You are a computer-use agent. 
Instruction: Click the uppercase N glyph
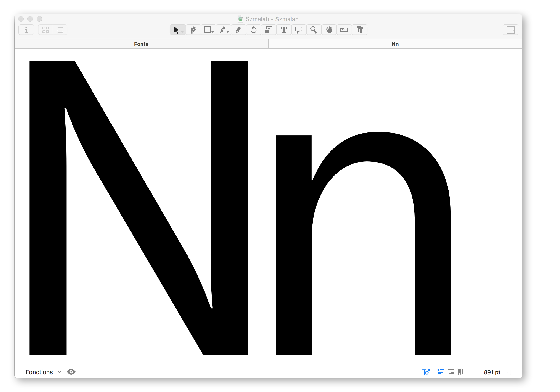[x=139, y=208]
